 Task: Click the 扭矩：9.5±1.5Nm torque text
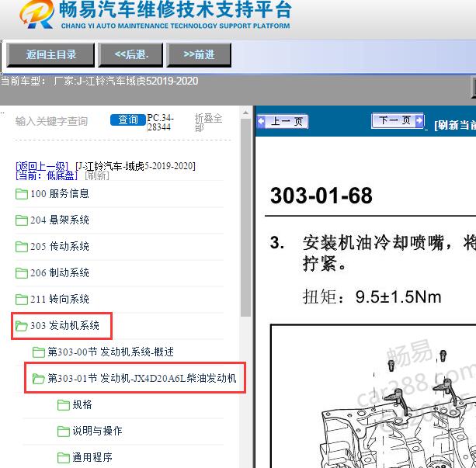coord(372,296)
